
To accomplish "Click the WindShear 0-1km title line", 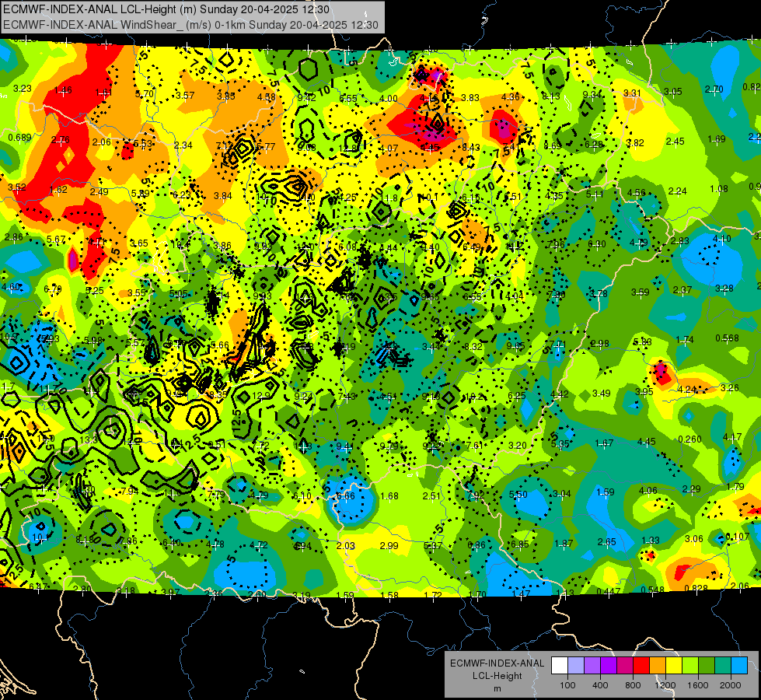I will point(190,25).
